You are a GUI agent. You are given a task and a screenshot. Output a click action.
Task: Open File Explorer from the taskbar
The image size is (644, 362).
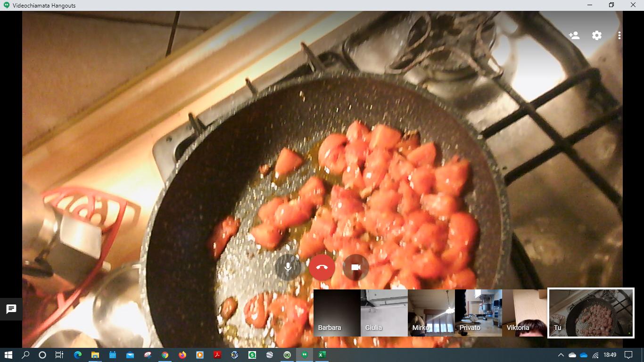tap(95, 355)
